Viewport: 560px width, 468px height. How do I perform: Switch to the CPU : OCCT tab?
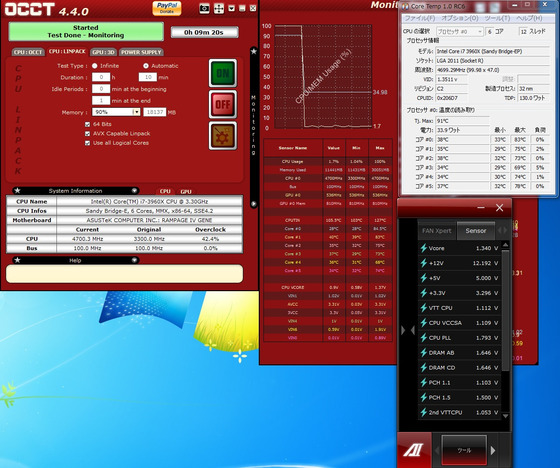pos(28,52)
